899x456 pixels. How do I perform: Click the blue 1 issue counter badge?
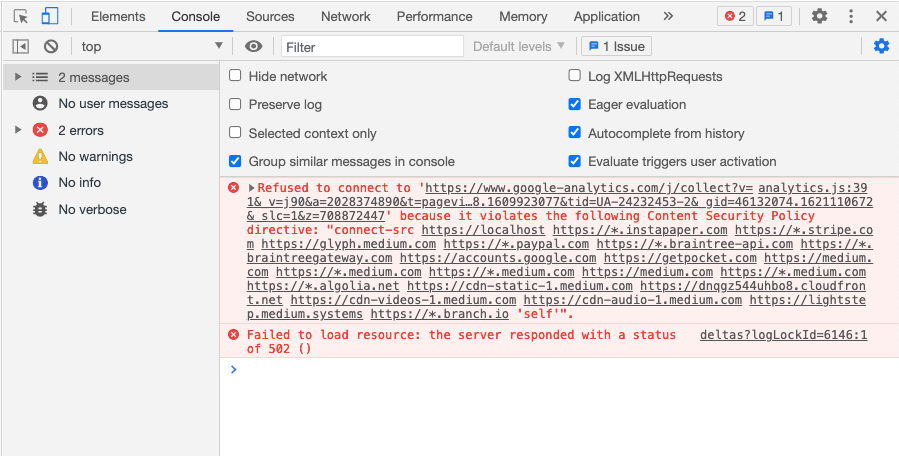click(x=773, y=17)
